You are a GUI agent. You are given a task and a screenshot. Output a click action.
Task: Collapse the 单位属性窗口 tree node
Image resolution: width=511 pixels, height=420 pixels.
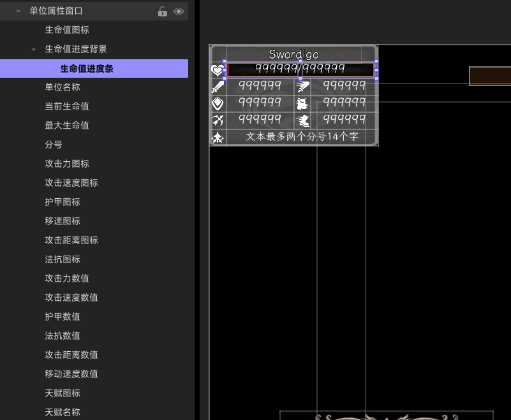click(x=19, y=11)
